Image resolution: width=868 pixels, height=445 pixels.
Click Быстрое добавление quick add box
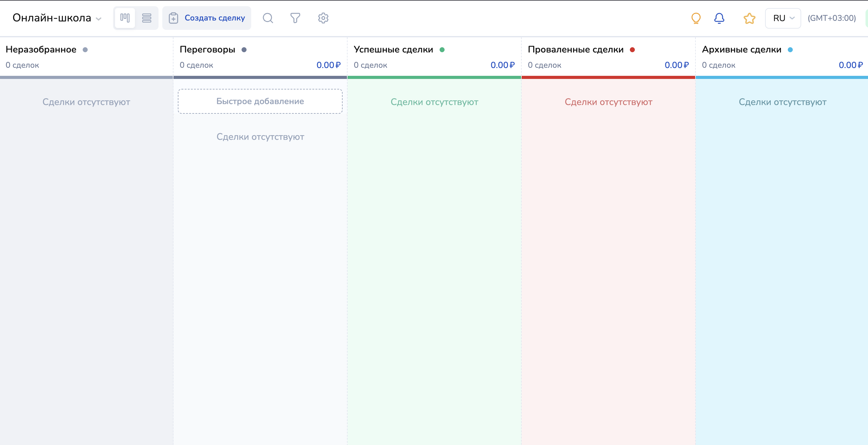click(x=260, y=101)
